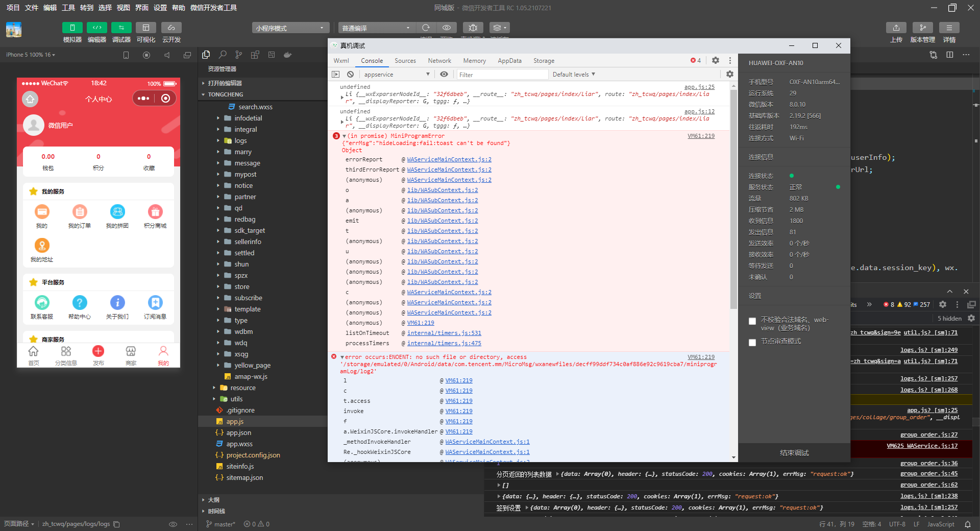
Task: Click the user avatar in top-left corner
Action: 14,30
